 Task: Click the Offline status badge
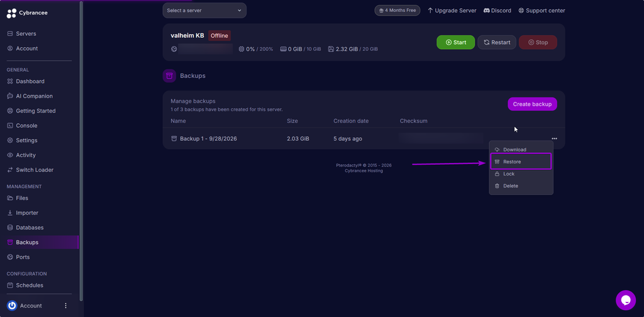pos(219,36)
